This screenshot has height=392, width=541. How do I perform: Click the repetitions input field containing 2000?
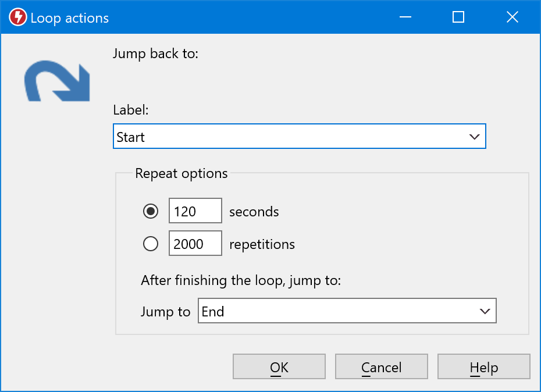[195, 244]
